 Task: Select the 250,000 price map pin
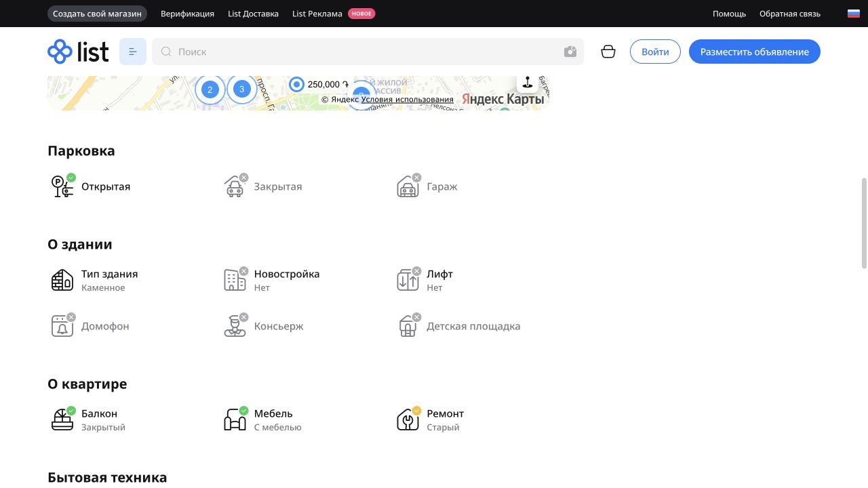319,84
